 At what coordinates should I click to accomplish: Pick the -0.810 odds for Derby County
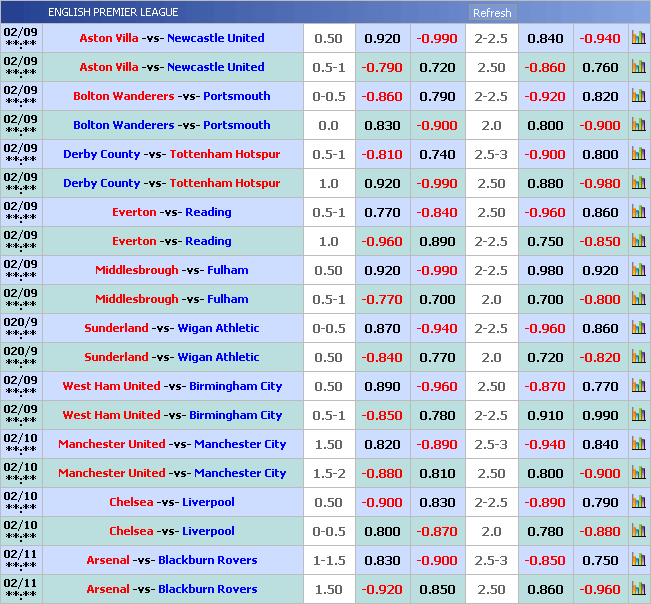pyautogui.click(x=382, y=155)
